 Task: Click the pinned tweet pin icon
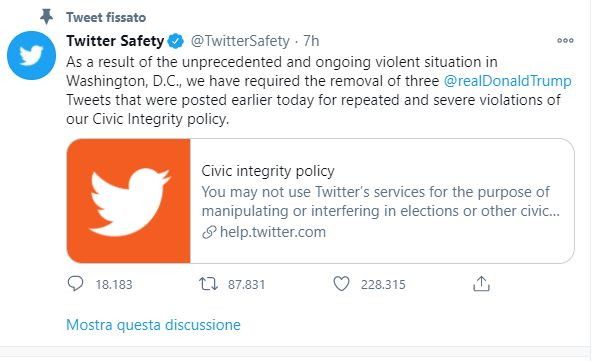[x=47, y=17]
